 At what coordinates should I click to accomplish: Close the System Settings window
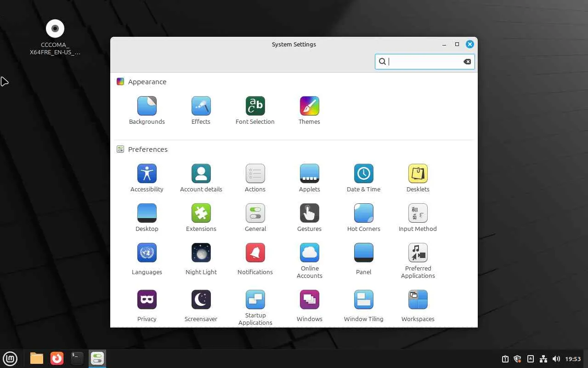coord(469,44)
